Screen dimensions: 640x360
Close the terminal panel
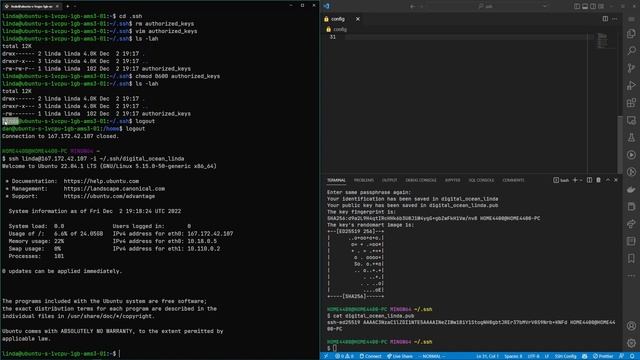pos(616,180)
